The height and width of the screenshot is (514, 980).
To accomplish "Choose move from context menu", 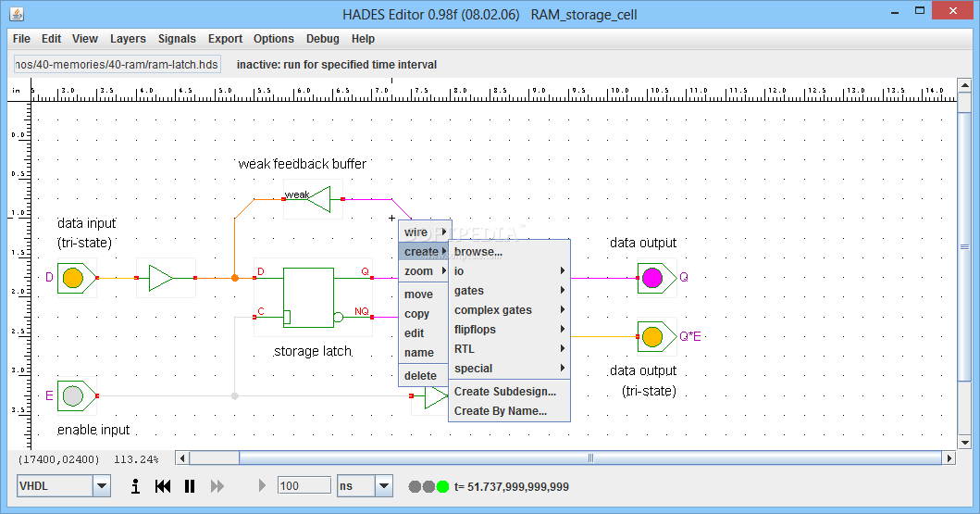I will coord(425,294).
